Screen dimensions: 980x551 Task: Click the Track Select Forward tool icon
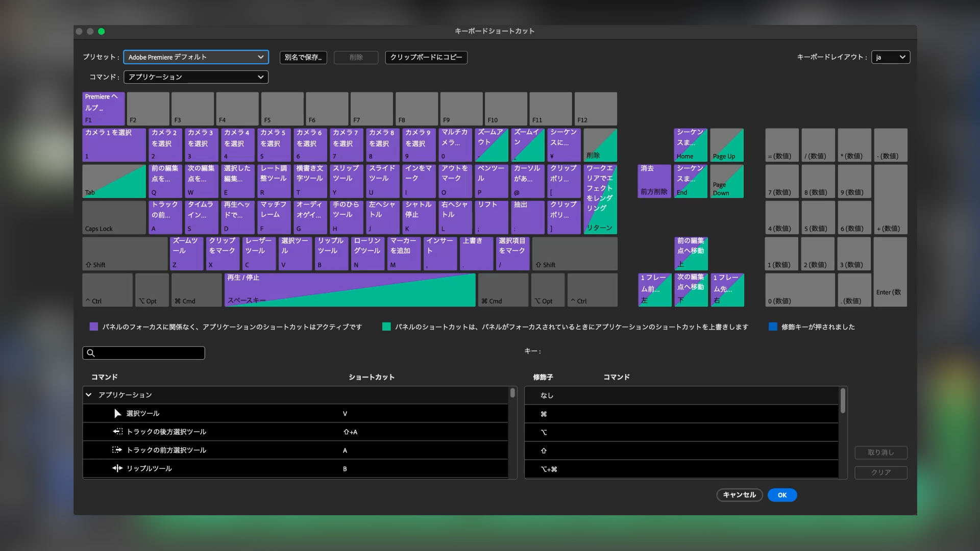point(117,450)
